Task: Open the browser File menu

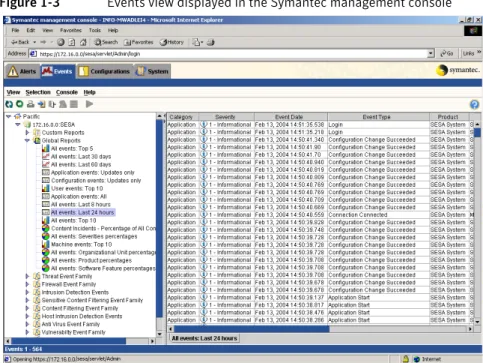Action: [x=15, y=30]
